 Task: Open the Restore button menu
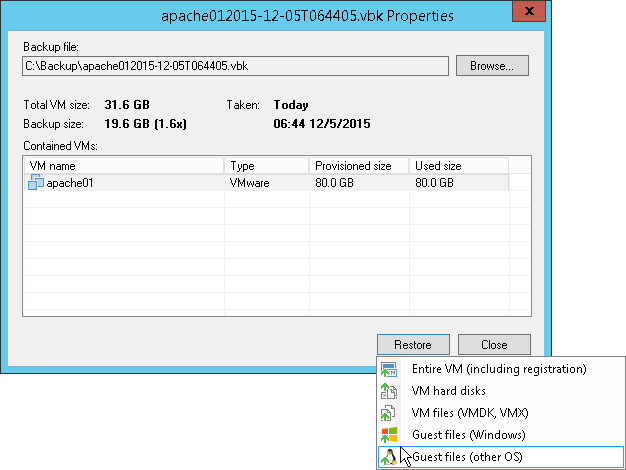(x=413, y=345)
